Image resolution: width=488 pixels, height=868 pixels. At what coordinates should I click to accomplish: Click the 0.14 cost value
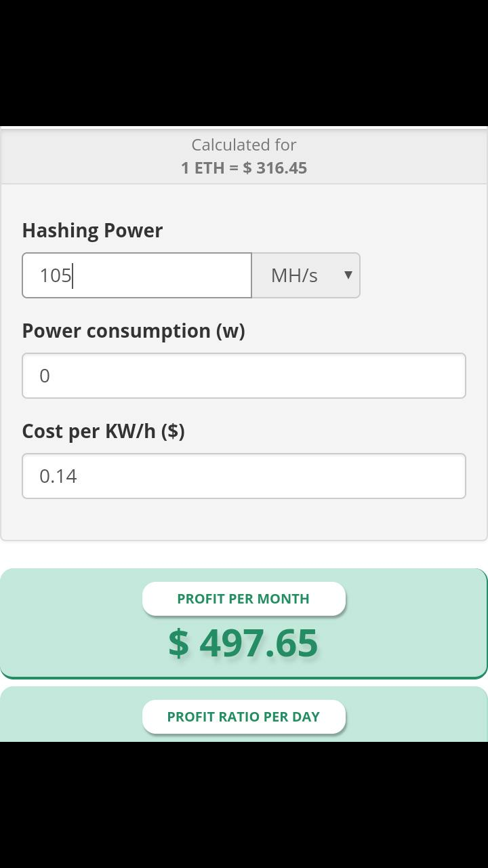(58, 477)
